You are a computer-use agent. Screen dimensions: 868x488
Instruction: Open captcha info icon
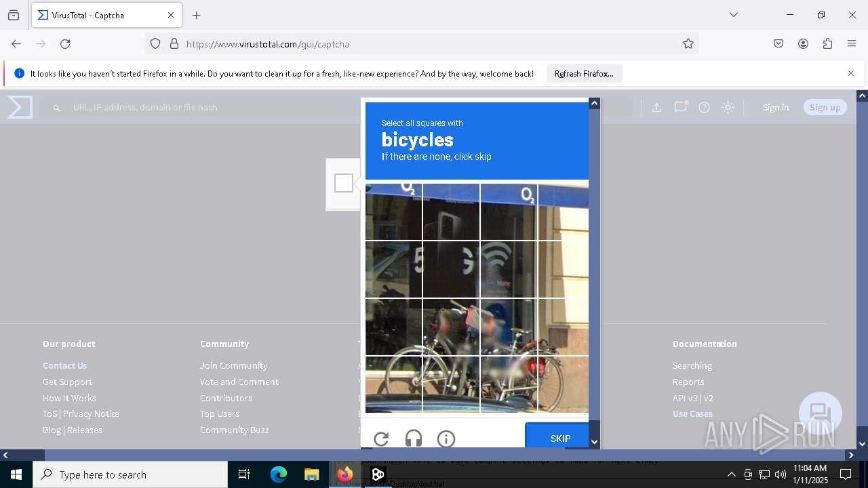point(446,439)
